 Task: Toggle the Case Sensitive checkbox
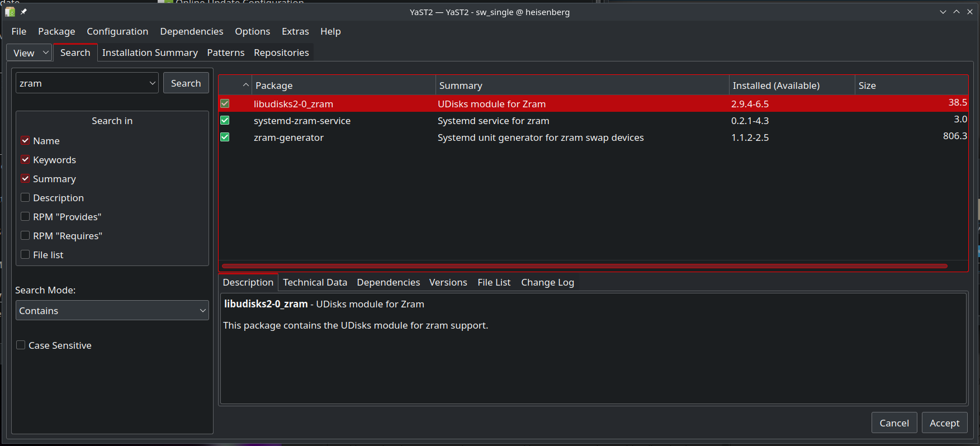21,345
